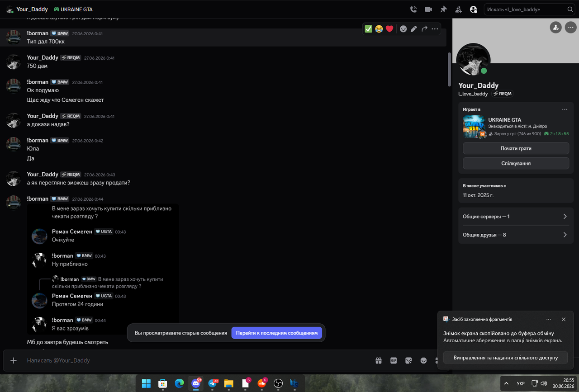The width and height of the screenshot is (579, 392).
Task: Open the gift icon in the message bar
Action: [379, 360]
